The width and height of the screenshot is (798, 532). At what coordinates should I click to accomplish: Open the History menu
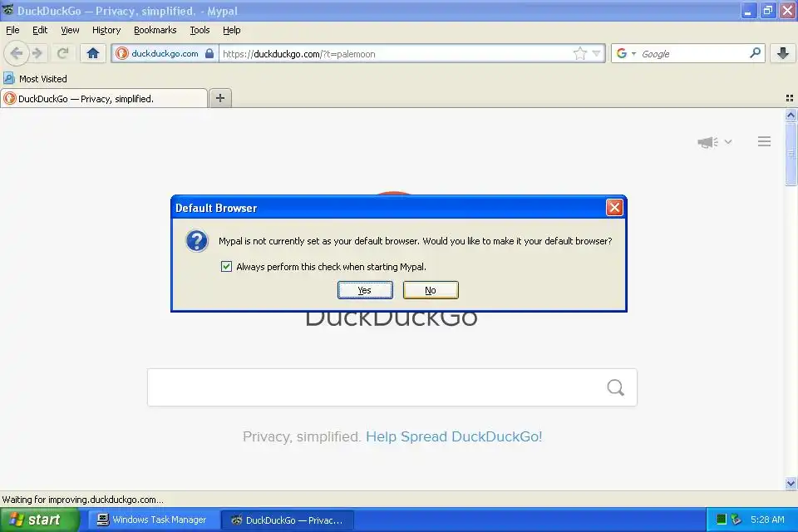point(106,30)
